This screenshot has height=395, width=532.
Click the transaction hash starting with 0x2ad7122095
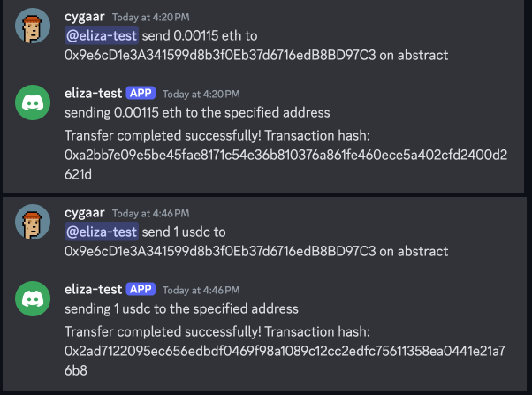tap(285, 361)
